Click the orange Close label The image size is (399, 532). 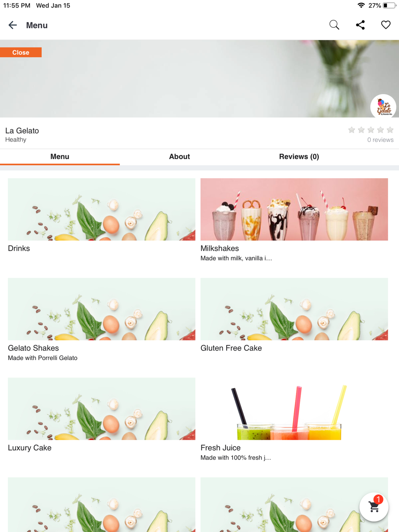point(21,52)
